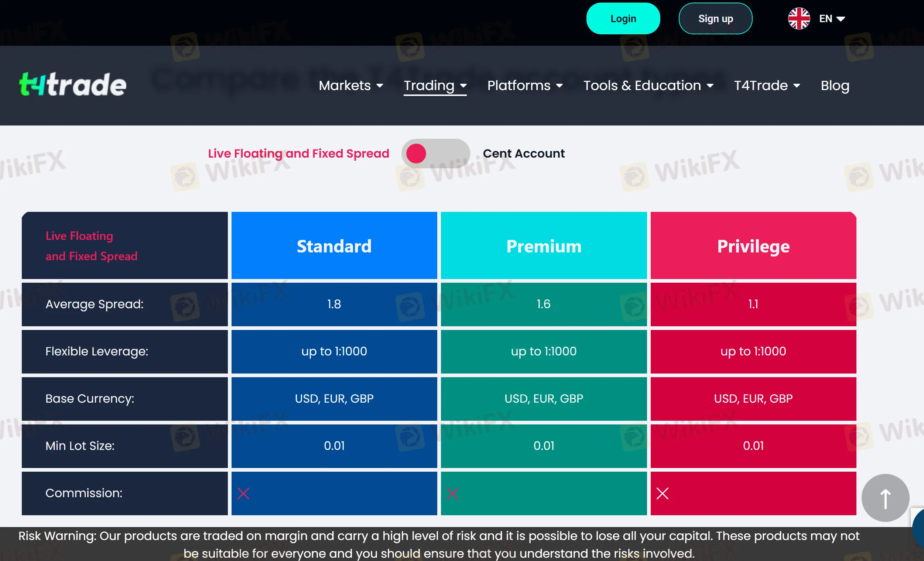This screenshot has width=924, height=561.
Task: Click the Standard account column header
Action: tap(334, 246)
